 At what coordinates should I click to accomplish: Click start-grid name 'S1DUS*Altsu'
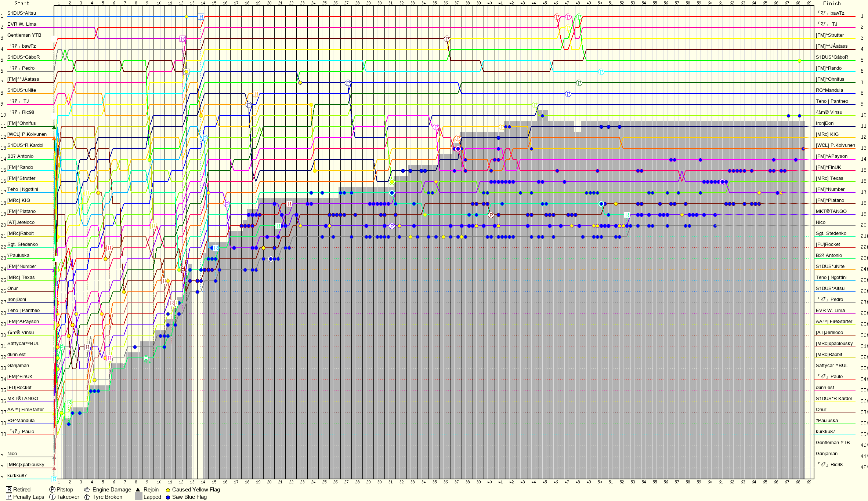coord(22,13)
